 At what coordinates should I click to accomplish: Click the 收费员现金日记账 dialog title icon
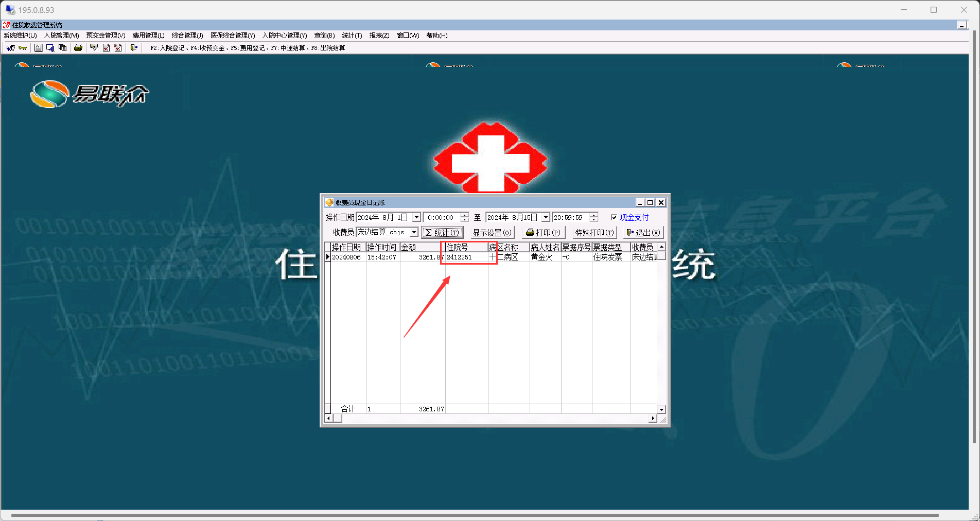pyautogui.click(x=329, y=202)
